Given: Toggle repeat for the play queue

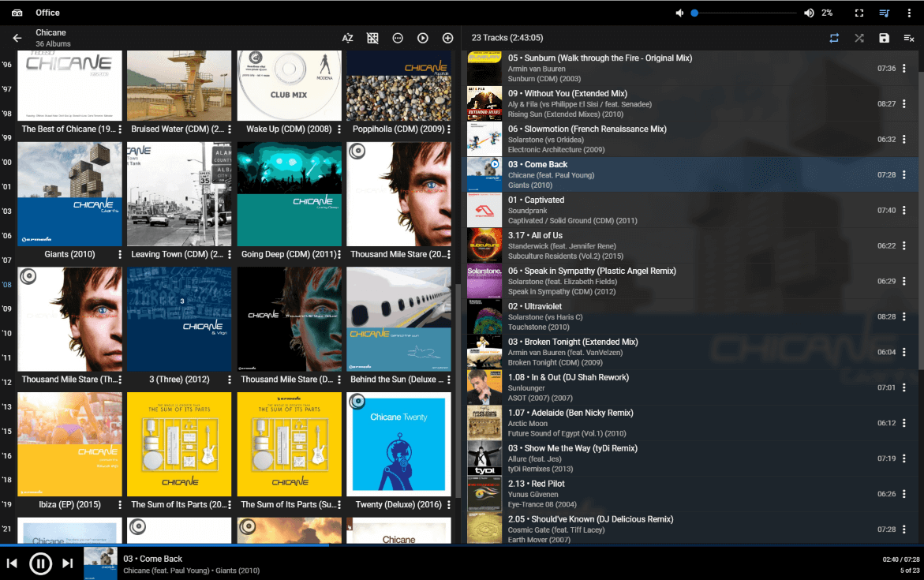Looking at the screenshot, I should click(x=834, y=38).
